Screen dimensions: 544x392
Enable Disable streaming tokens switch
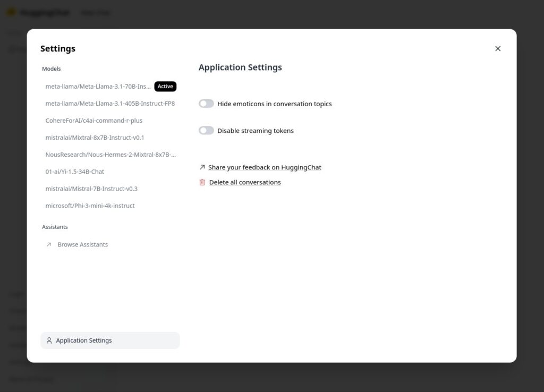[206, 131]
